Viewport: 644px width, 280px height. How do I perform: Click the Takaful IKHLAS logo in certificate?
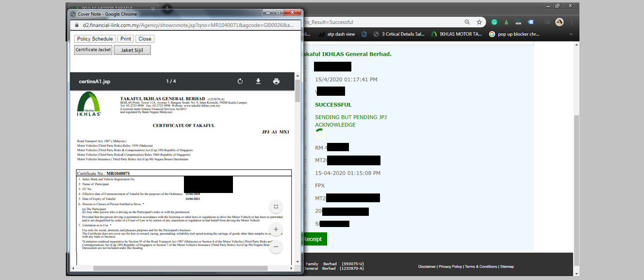pos(89,104)
